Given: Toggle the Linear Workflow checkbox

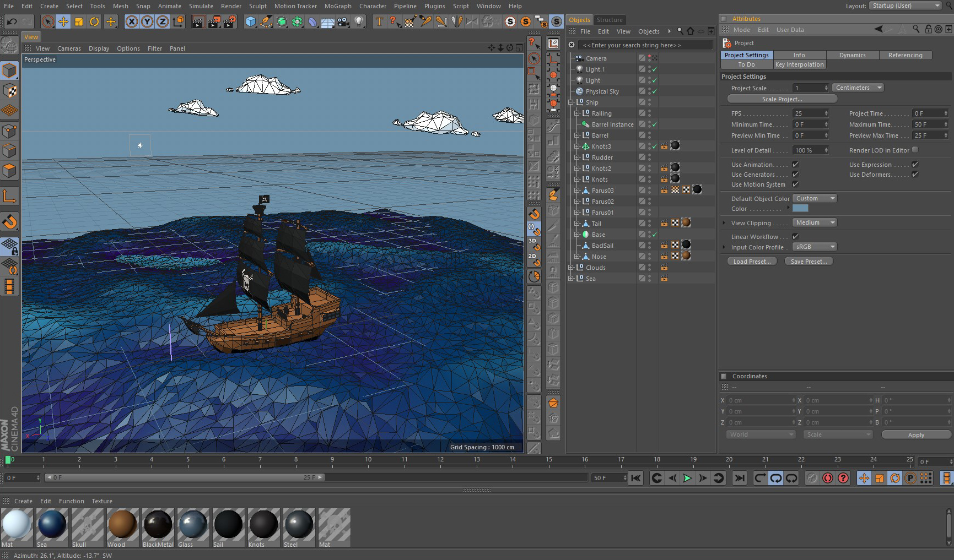Looking at the screenshot, I should click(x=795, y=237).
